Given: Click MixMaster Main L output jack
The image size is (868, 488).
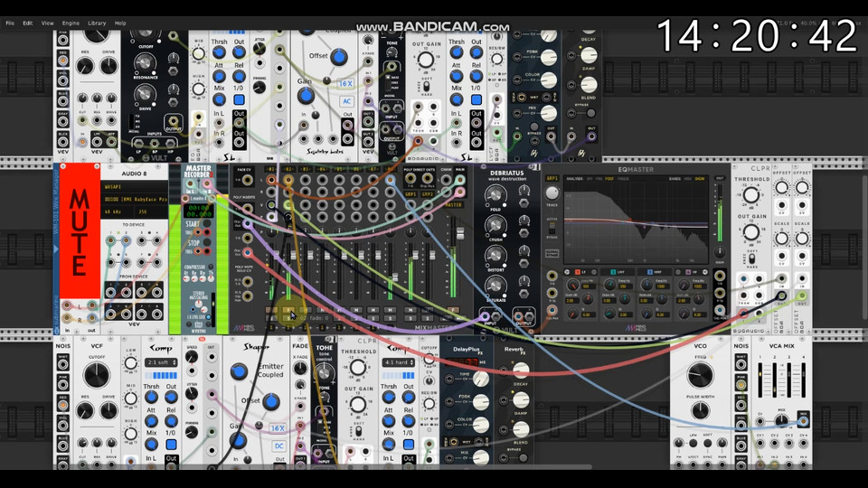Looking at the screenshot, I should [x=460, y=179].
